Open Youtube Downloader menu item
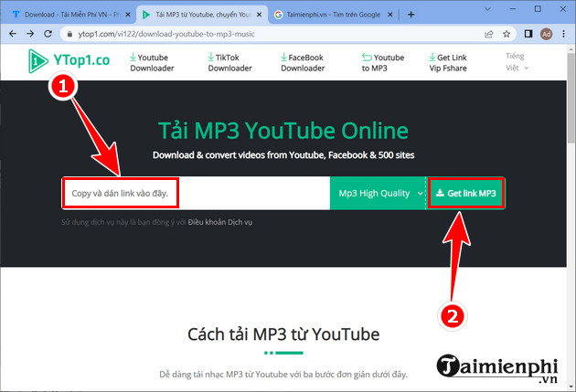 point(152,63)
